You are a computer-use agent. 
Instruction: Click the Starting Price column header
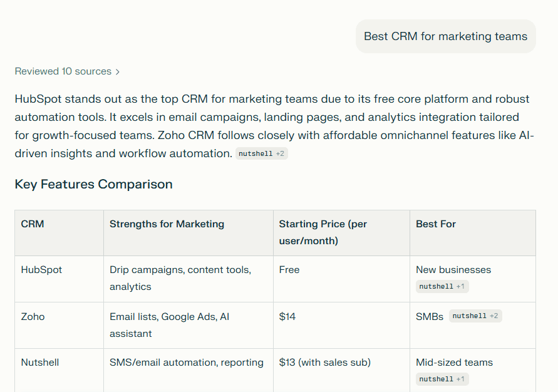tap(323, 232)
